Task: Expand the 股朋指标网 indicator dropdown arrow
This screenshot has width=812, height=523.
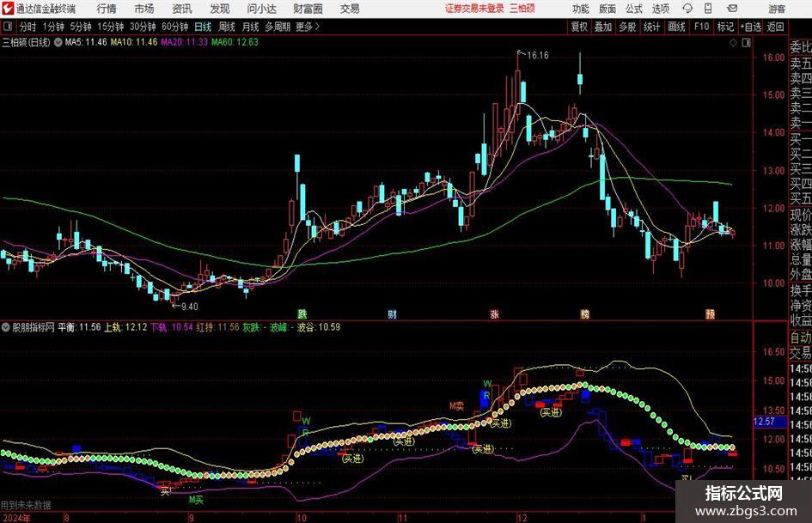Action: 6,327
